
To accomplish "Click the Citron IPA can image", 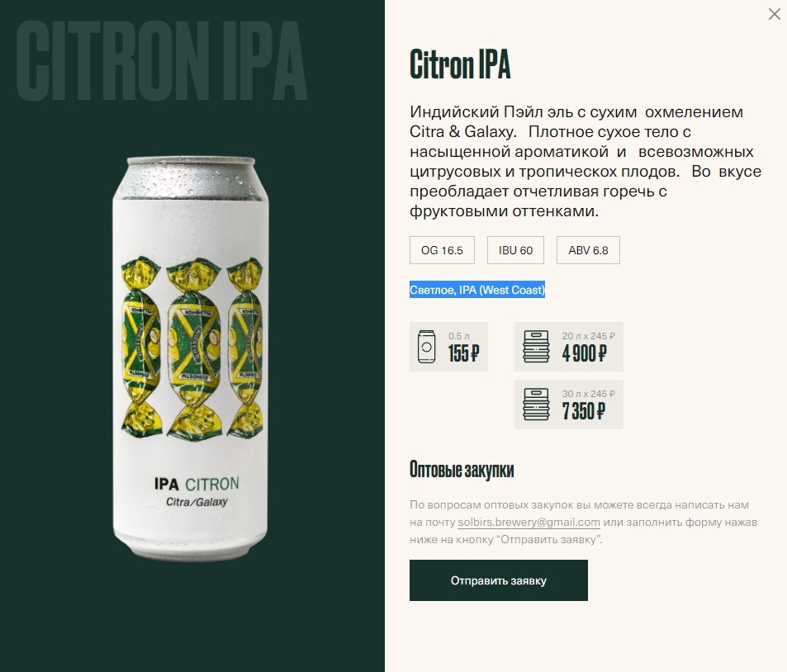I will 191,358.
